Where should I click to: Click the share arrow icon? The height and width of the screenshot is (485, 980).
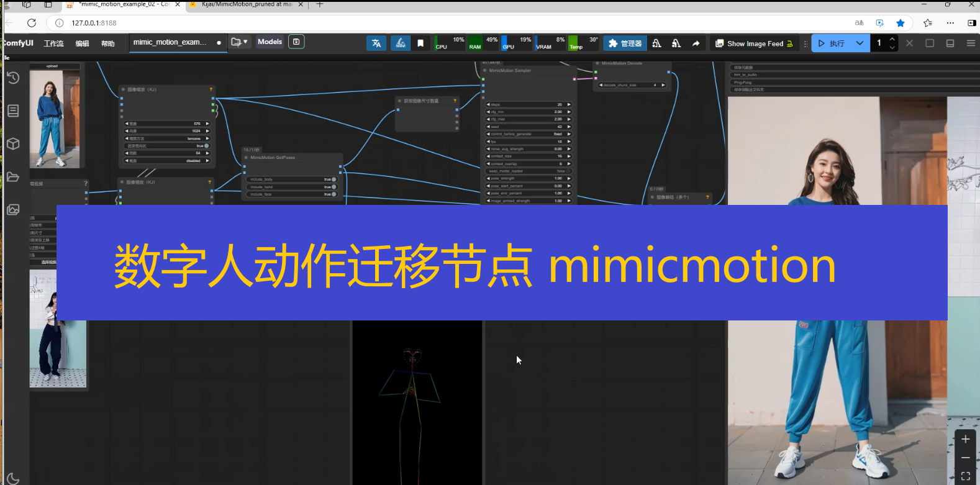click(x=696, y=43)
